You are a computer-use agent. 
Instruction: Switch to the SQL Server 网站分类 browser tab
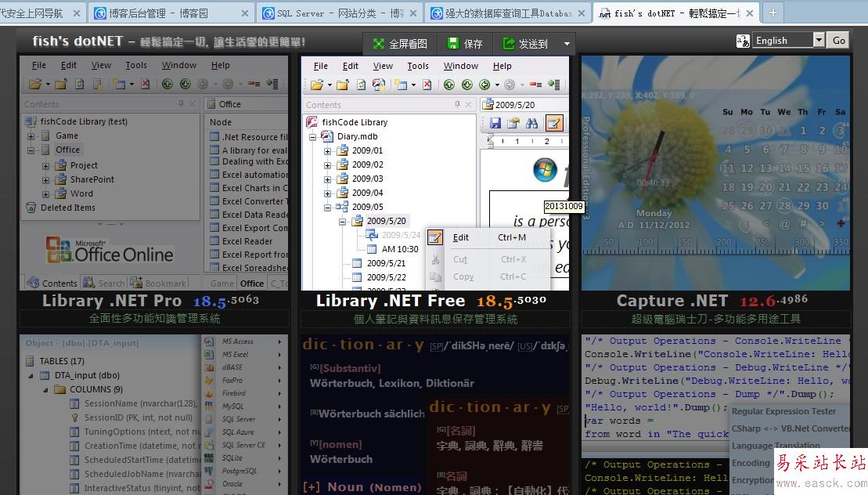341,13
